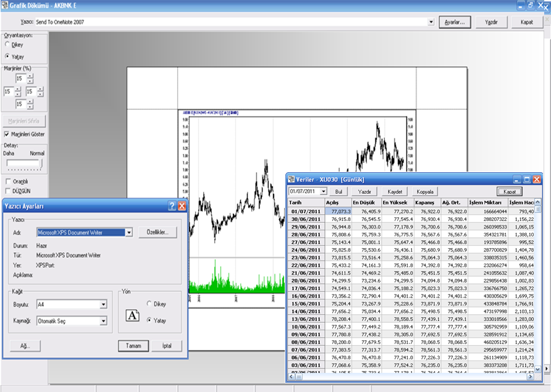551x392 pixels.
Task: Click the right margin spinner arrows
Action: coord(40,92)
